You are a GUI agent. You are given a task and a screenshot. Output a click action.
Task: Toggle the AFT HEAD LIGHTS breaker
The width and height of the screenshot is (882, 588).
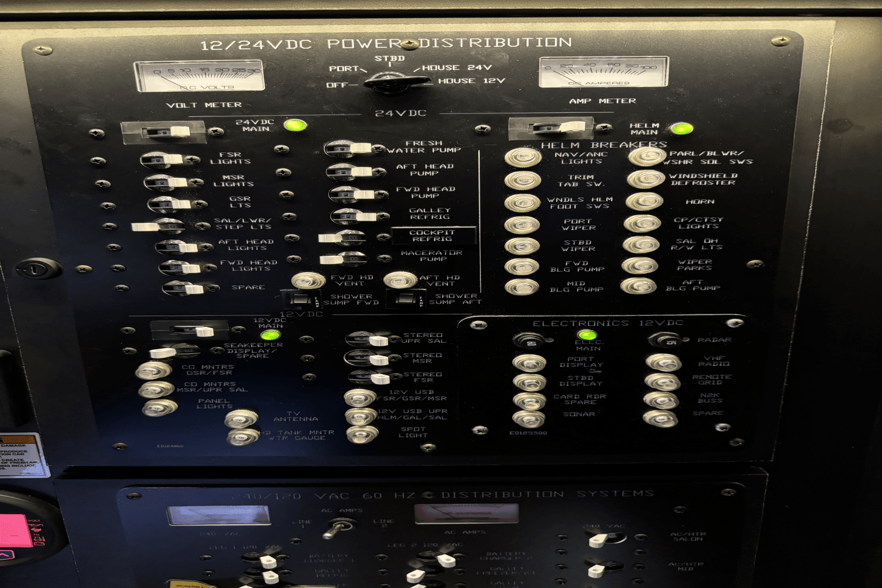point(176,247)
